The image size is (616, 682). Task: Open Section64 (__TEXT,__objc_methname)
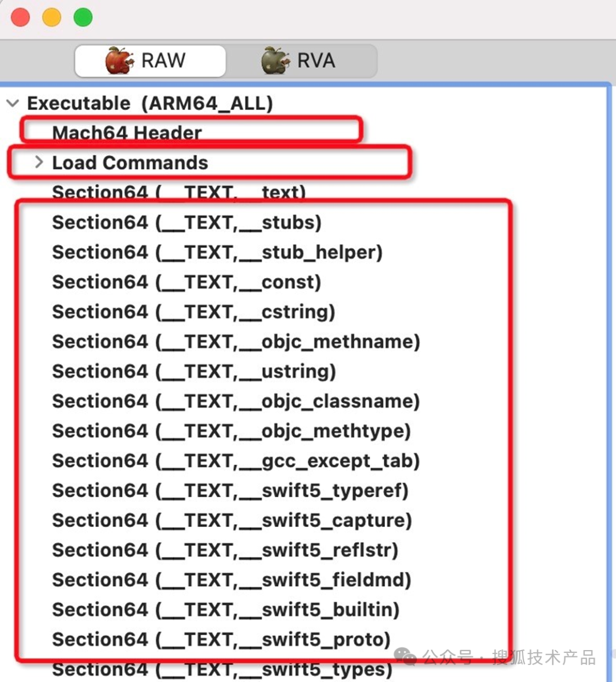click(x=236, y=342)
